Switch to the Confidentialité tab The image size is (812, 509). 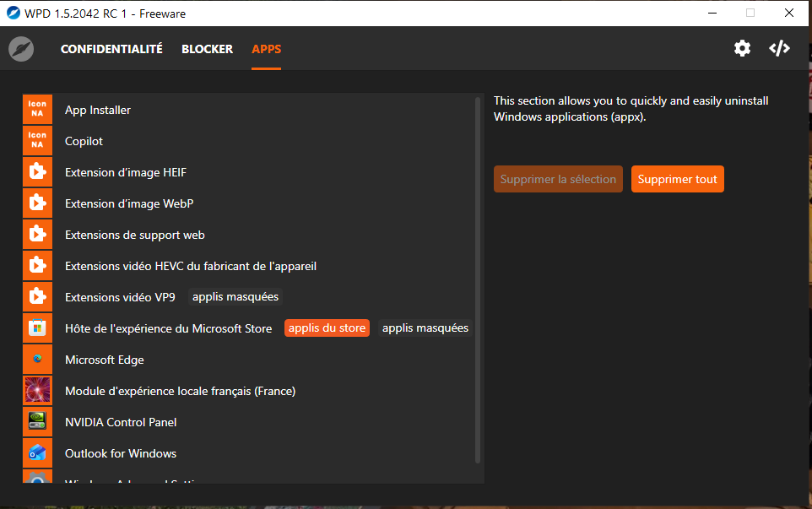[x=111, y=49]
